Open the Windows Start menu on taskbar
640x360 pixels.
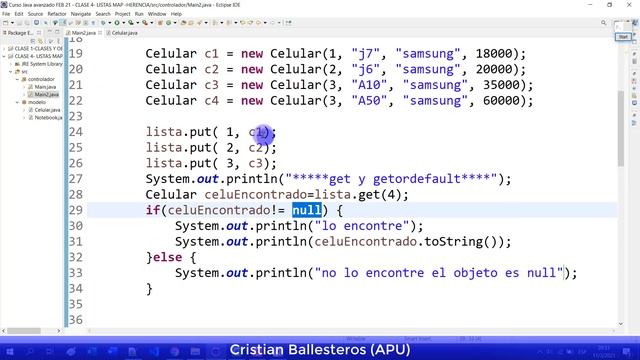coord(10,351)
